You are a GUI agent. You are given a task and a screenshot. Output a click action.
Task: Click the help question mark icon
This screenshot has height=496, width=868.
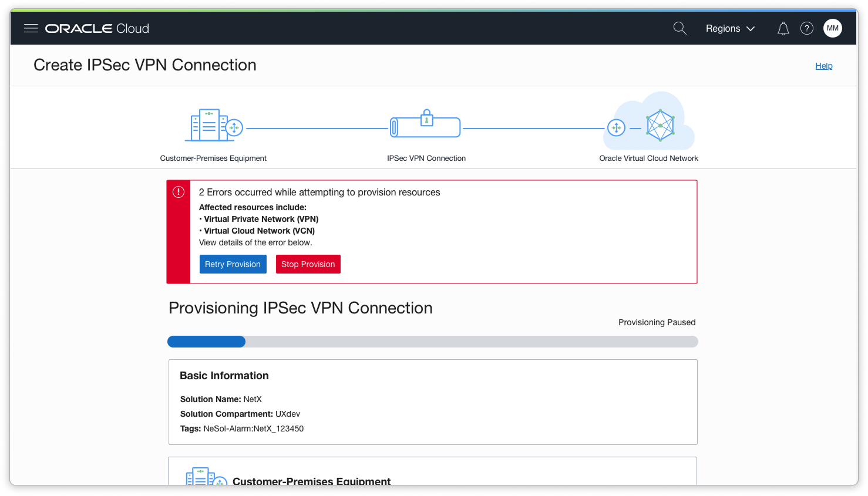(807, 28)
